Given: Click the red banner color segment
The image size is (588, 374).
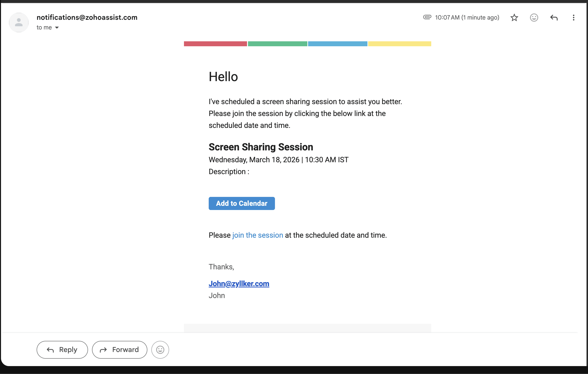Looking at the screenshot, I should coord(215,44).
